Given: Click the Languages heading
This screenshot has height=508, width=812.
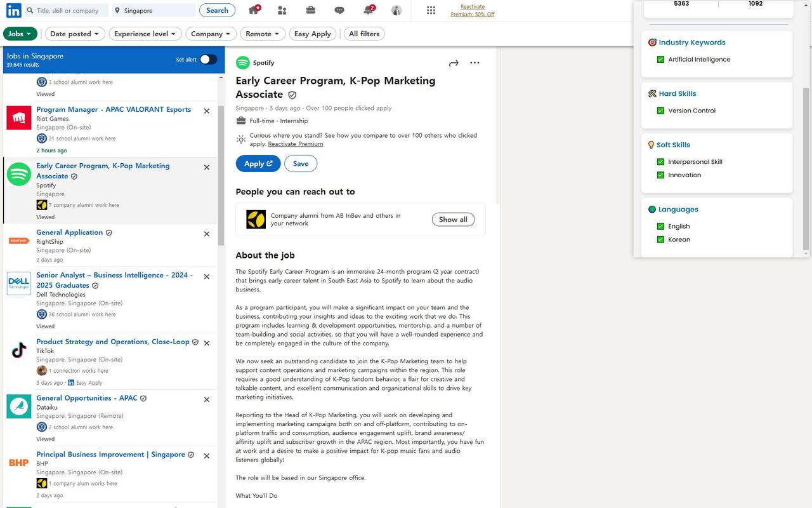Looking at the screenshot, I should (678, 210).
